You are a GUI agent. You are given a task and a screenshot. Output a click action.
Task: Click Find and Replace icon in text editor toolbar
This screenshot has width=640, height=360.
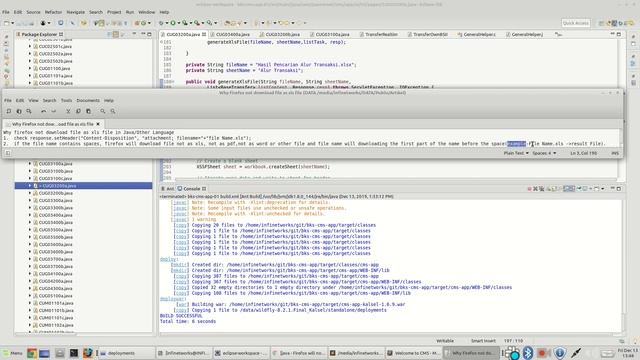point(113,111)
